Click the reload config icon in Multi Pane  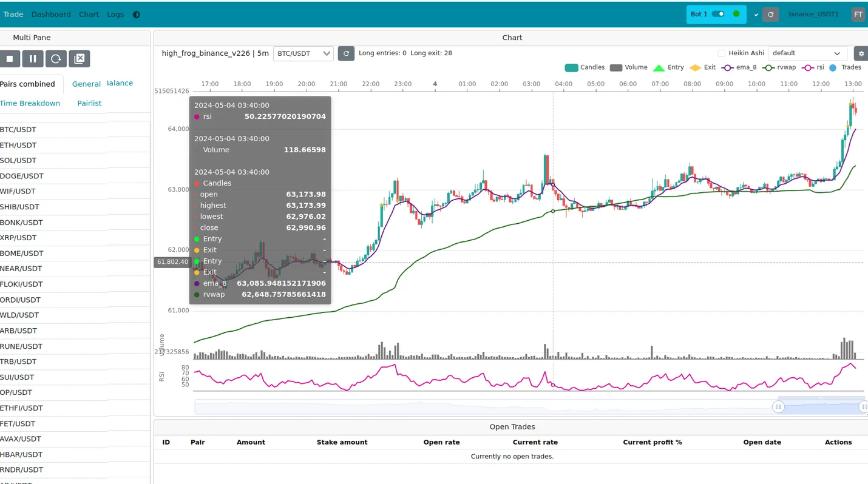click(56, 59)
